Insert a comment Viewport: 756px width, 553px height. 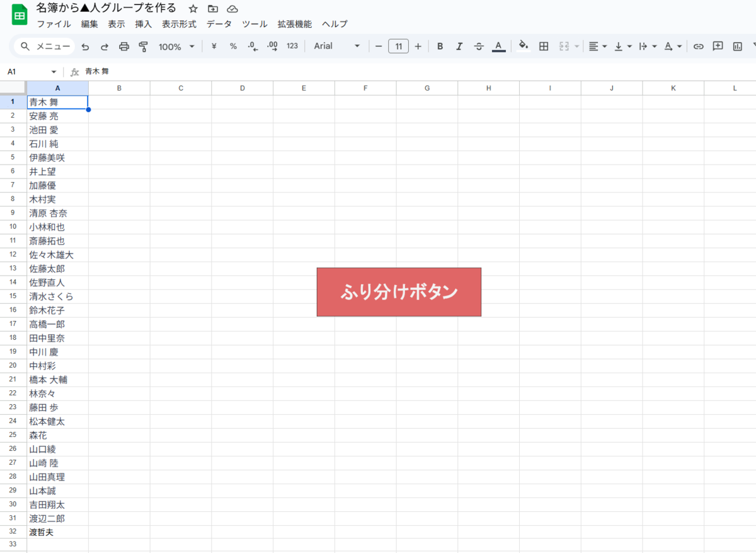click(x=718, y=46)
